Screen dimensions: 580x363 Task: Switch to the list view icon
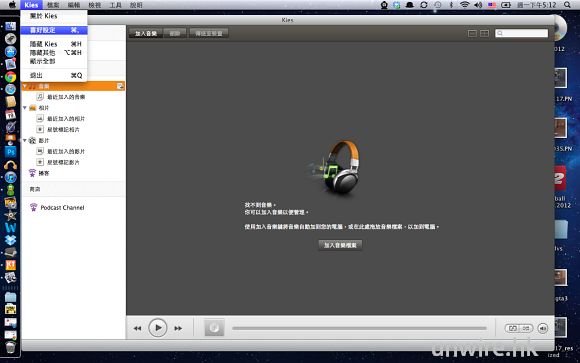click(472, 33)
